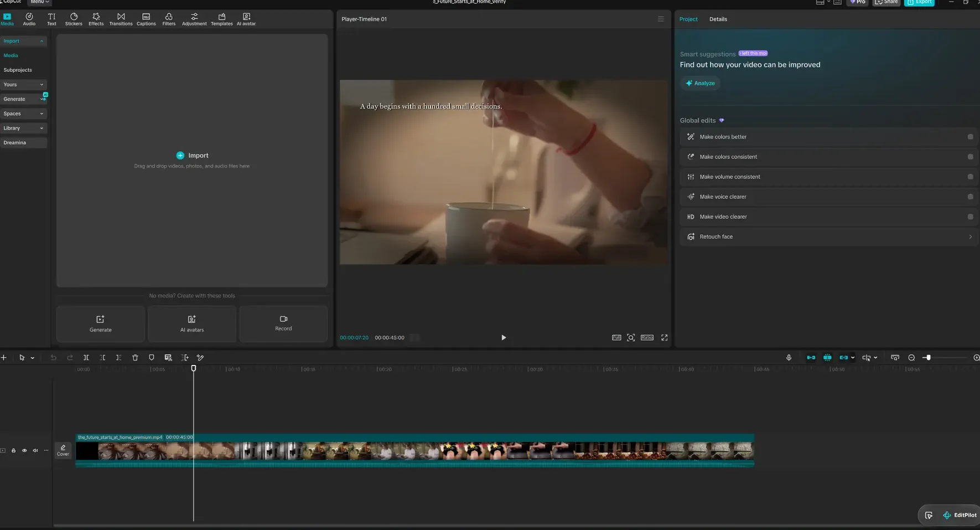Viewport: 980px width, 530px height.
Task: Open the Stickers panel
Action: (x=74, y=19)
